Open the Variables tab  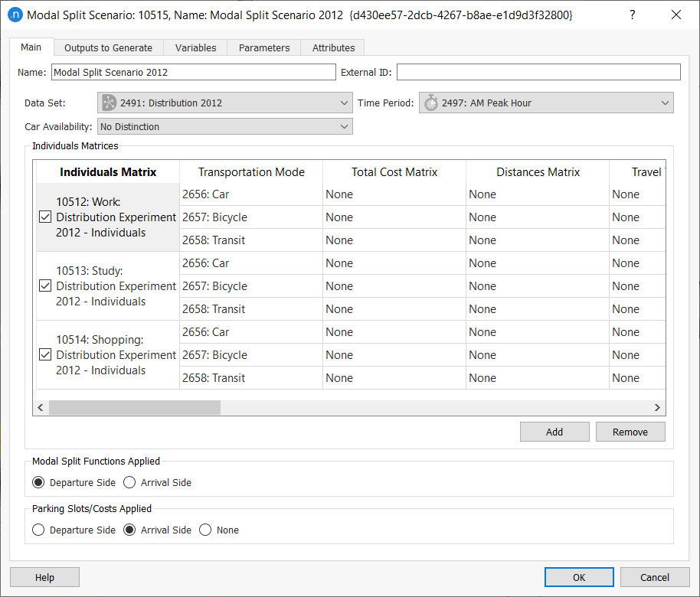click(195, 47)
